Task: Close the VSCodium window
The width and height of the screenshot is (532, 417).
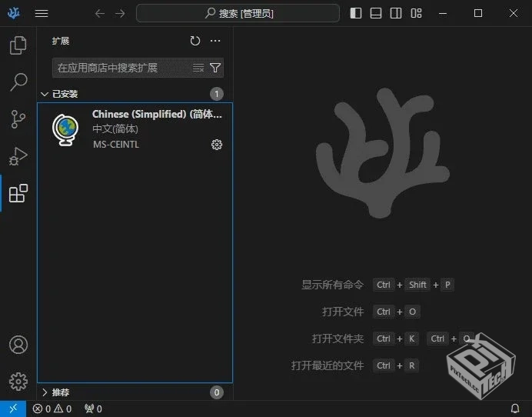Action: point(514,13)
